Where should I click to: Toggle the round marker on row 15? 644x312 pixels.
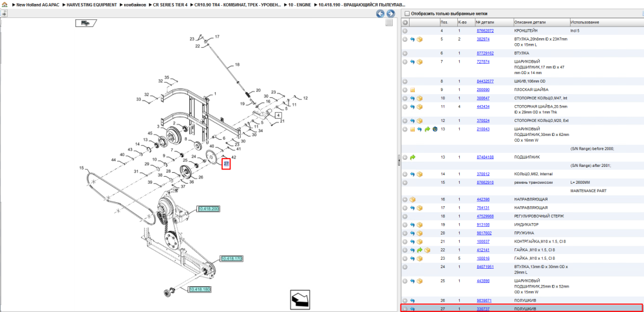pyautogui.click(x=405, y=182)
